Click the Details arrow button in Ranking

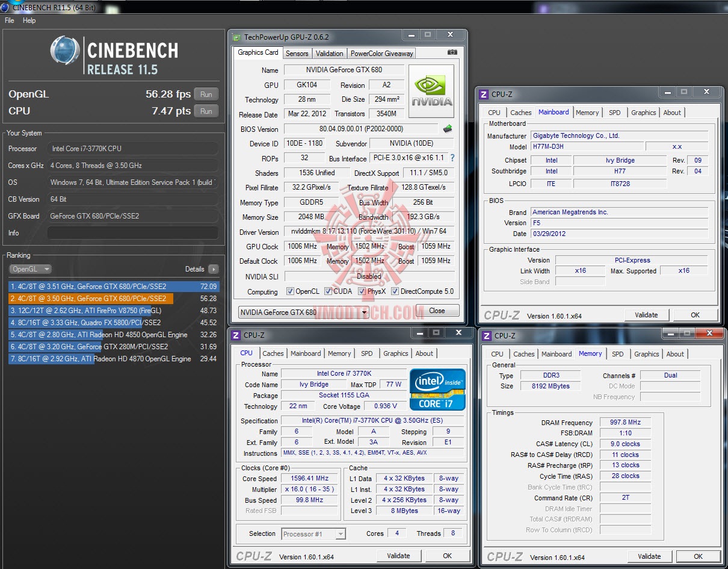click(213, 269)
